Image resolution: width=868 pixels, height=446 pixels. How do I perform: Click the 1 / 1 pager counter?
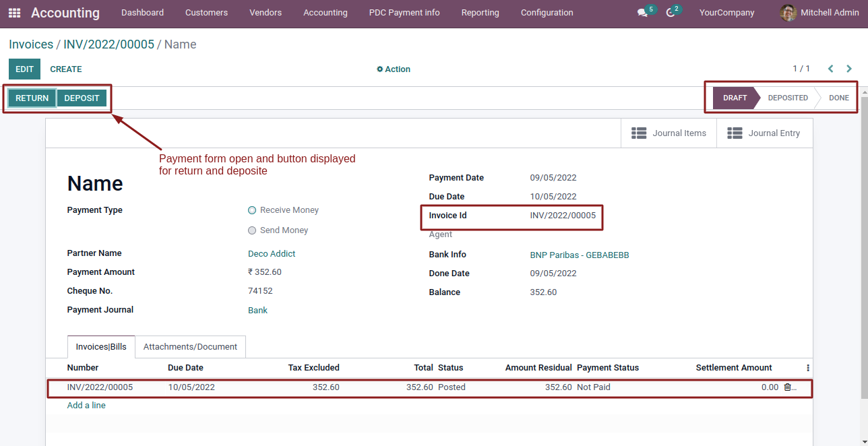pos(801,69)
